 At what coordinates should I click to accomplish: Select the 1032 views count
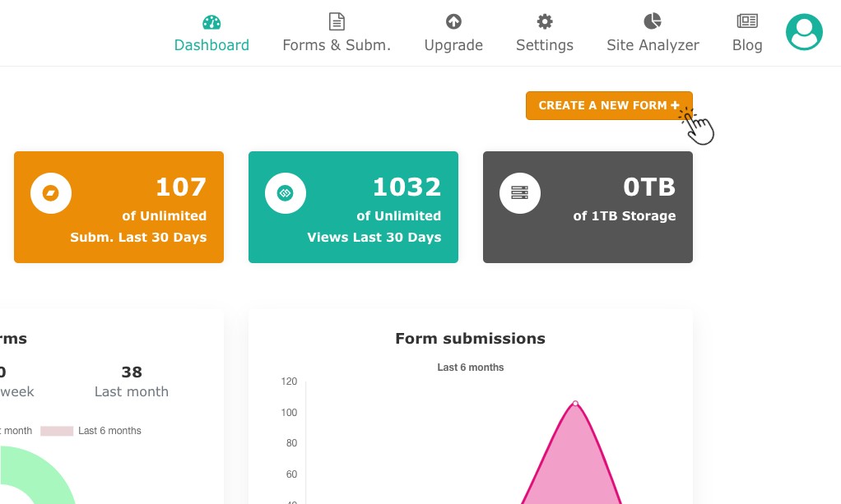click(407, 187)
